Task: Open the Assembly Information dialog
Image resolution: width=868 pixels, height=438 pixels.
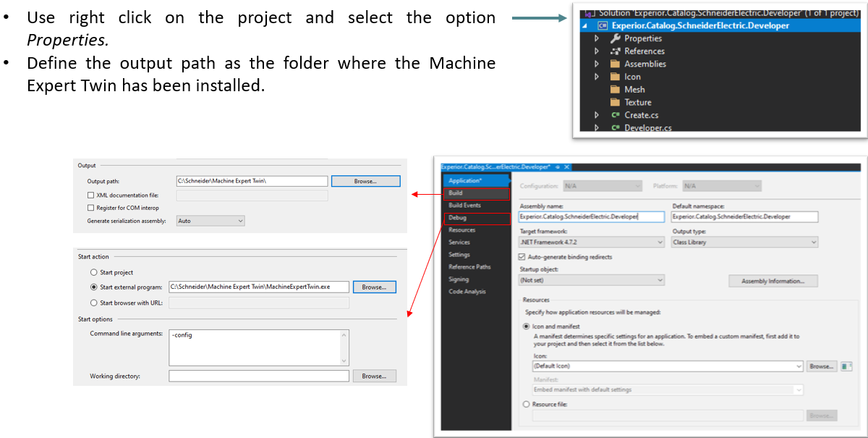Action: click(x=773, y=281)
